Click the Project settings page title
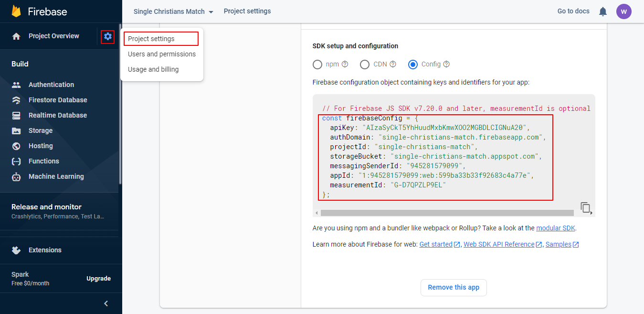The image size is (644, 314). pyautogui.click(x=247, y=11)
